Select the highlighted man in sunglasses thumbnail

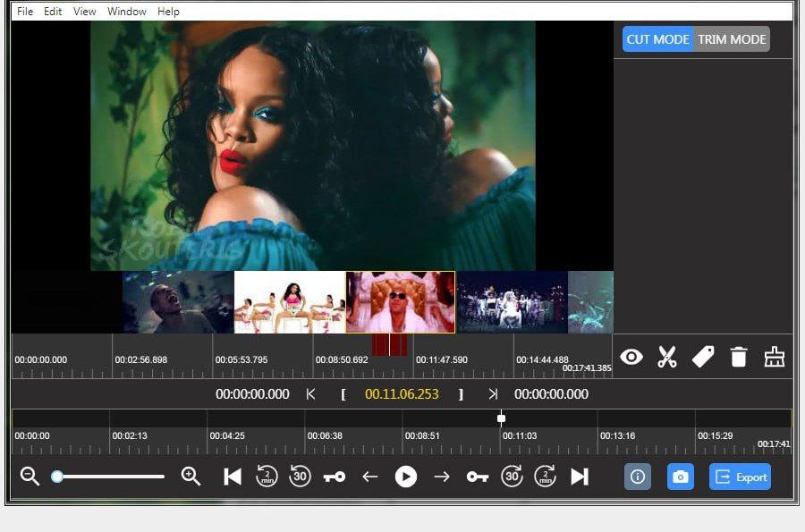[401, 302]
